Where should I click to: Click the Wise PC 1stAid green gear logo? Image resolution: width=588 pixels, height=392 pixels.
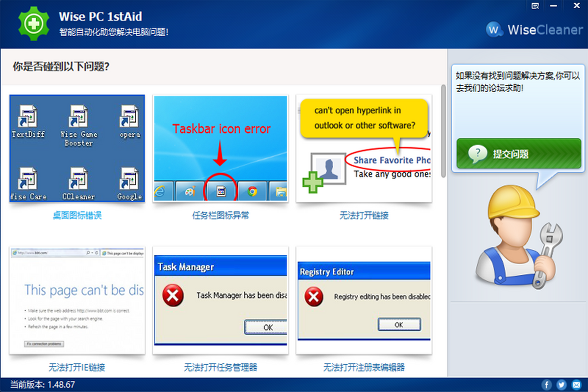pos(35,24)
